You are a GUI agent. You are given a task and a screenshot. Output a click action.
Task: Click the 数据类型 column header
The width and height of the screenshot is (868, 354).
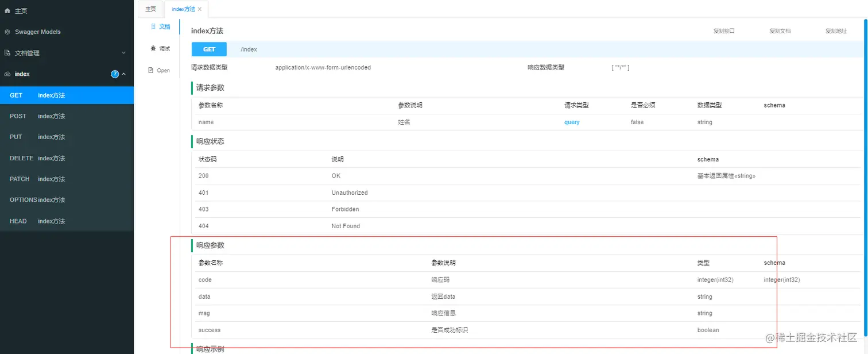click(710, 105)
